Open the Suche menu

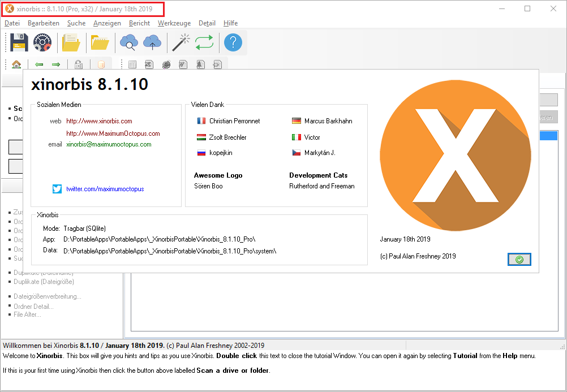coord(76,23)
